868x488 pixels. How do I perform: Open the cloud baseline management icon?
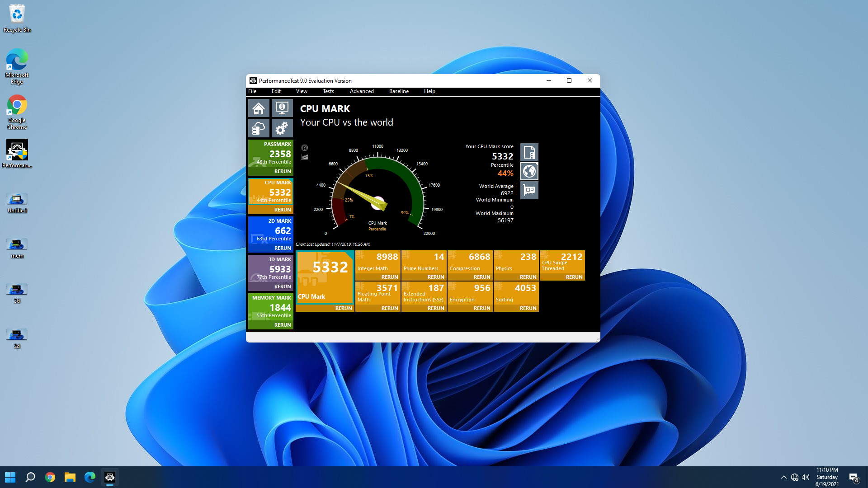click(x=259, y=129)
